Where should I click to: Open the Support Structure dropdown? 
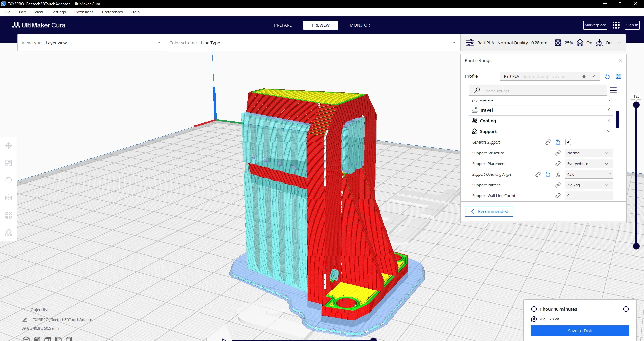click(589, 153)
